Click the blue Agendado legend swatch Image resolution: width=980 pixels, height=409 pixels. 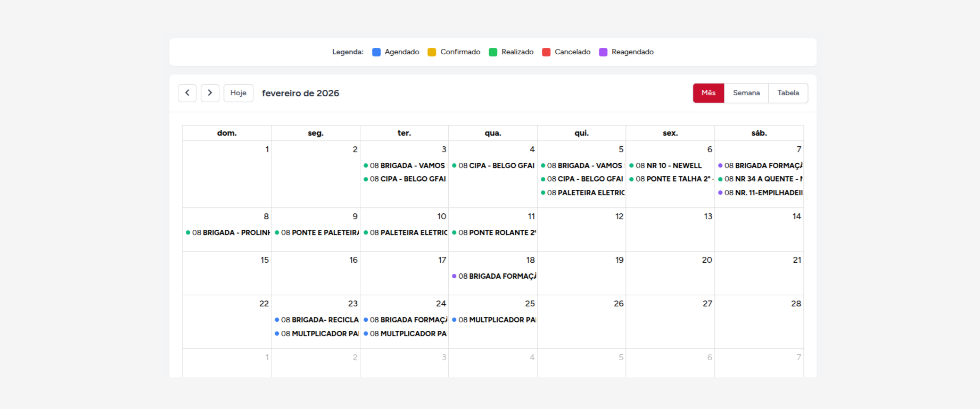click(x=376, y=52)
